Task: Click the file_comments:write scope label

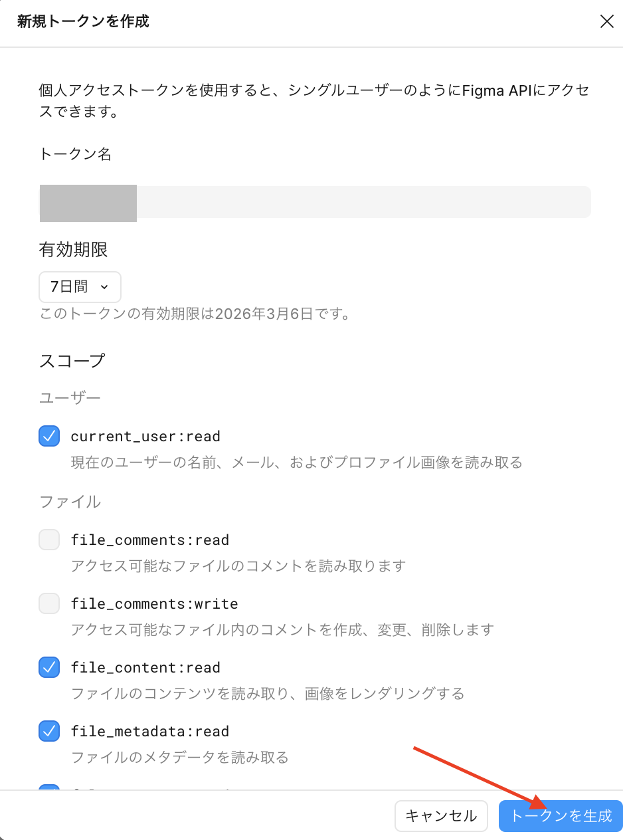Action: click(154, 604)
